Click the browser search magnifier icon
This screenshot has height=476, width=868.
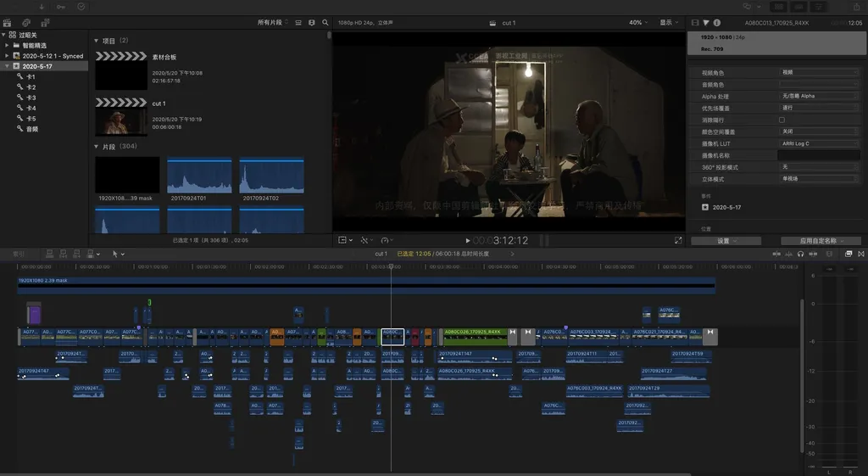[325, 23]
